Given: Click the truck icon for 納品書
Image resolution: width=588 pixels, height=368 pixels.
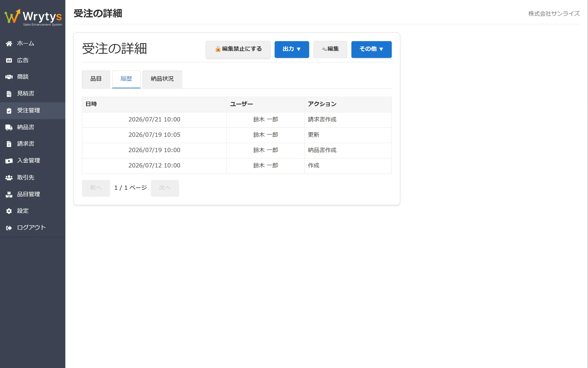Looking at the screenshot, I should pyautogui.click(x=9, y=127).
